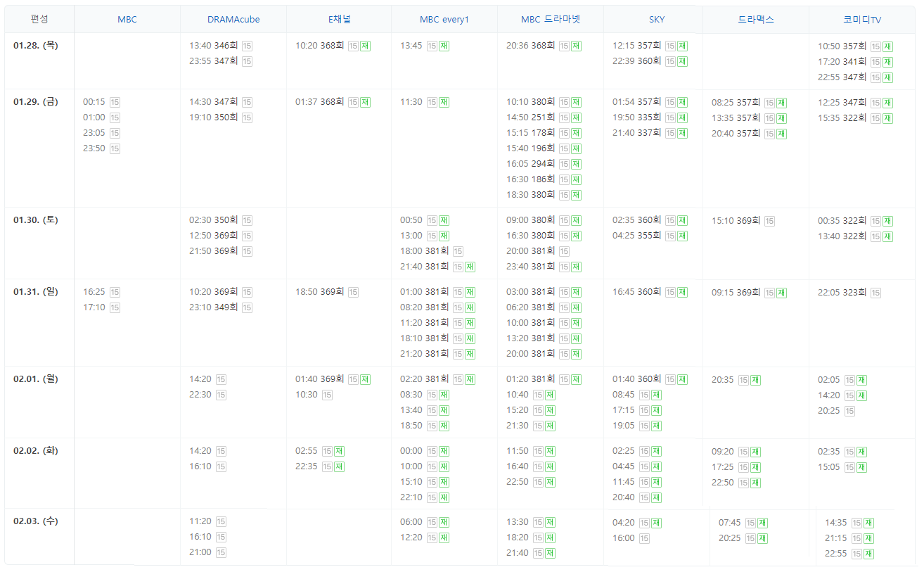Click the 15 rating badge beside 14:50 251회
Image resolution: width=924 pixels, height=572 pixels.
[564, 117]
